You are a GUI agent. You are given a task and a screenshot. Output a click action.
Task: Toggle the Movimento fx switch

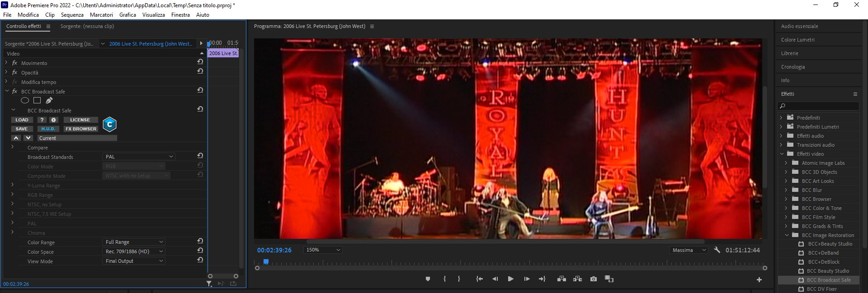[14, 63]
